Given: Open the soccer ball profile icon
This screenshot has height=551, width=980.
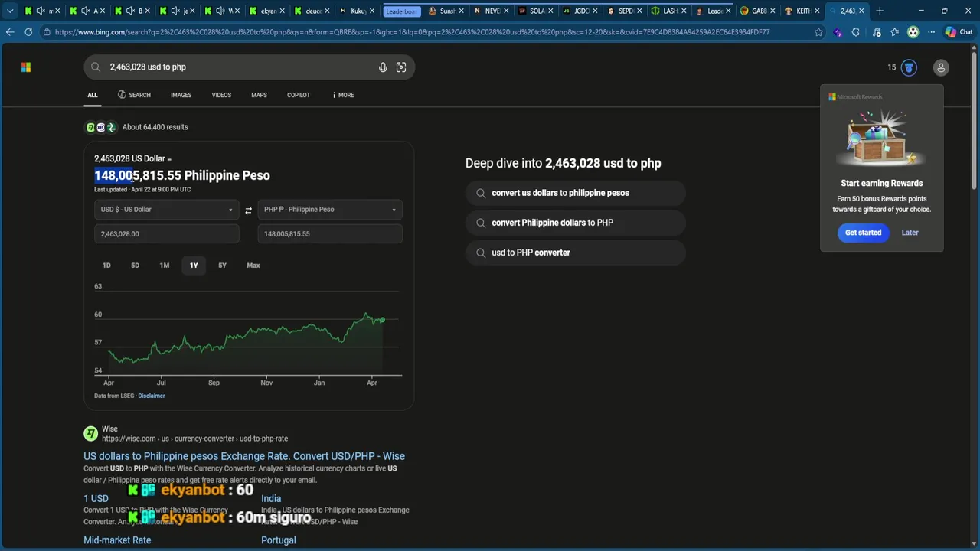Looking at the screenshot, I should 913,32.
